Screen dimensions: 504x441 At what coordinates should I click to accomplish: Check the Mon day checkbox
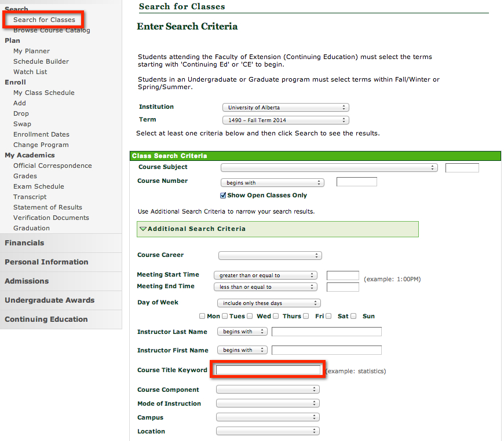pos(202,316)
